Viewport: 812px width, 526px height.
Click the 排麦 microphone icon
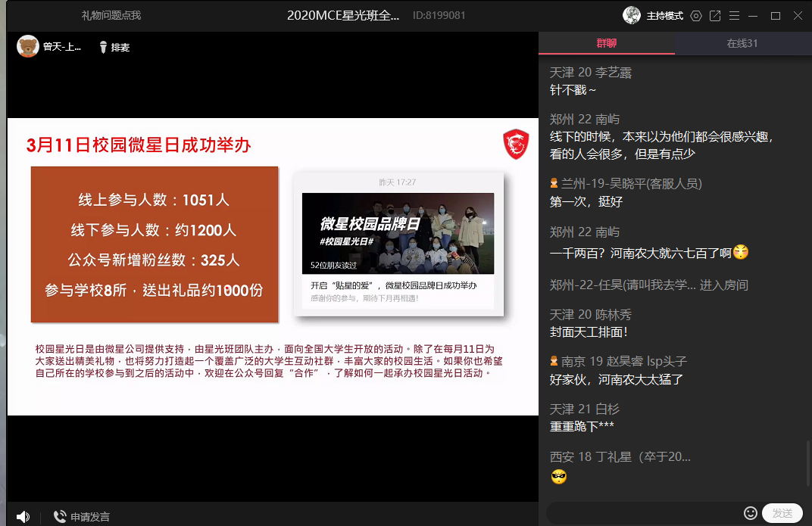pos(103,47)
